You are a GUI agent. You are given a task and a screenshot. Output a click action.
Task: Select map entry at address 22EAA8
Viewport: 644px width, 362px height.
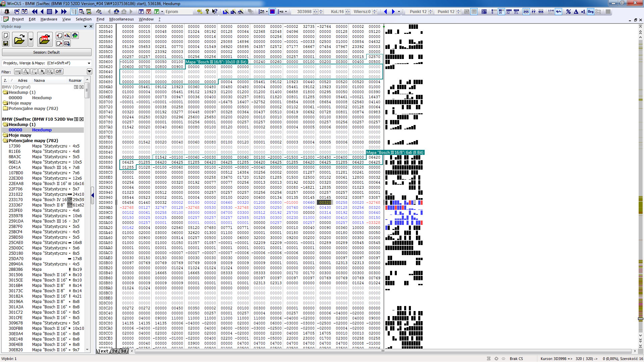tap(16, 183)
